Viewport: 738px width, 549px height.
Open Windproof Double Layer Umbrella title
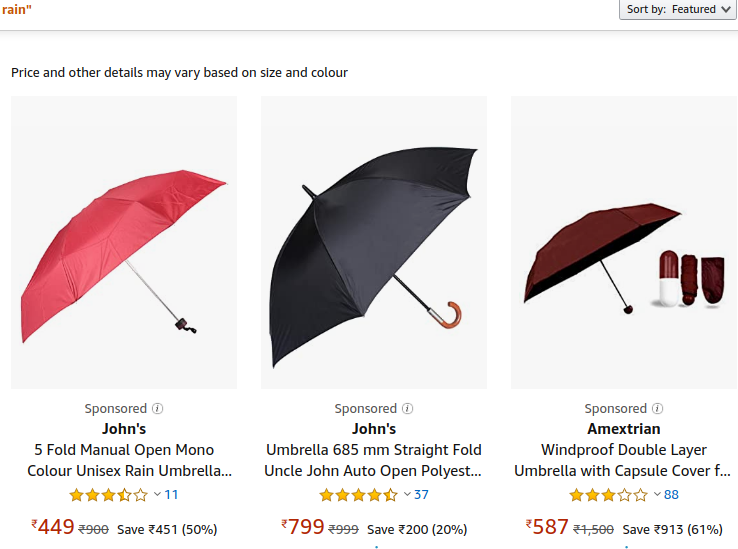pos(623,460)
